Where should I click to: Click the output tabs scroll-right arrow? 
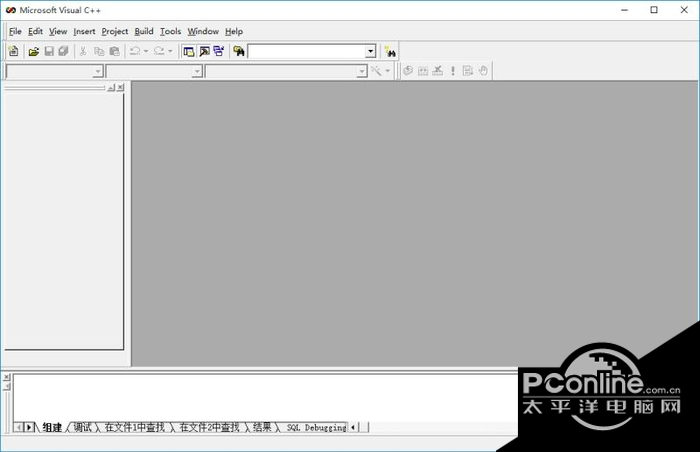click(29, 427)
